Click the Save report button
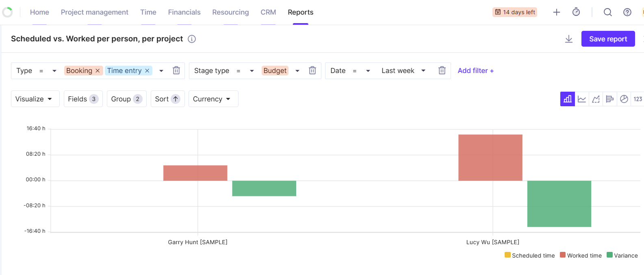Screen dimensions: 644x275 click(x=608, y=39)
